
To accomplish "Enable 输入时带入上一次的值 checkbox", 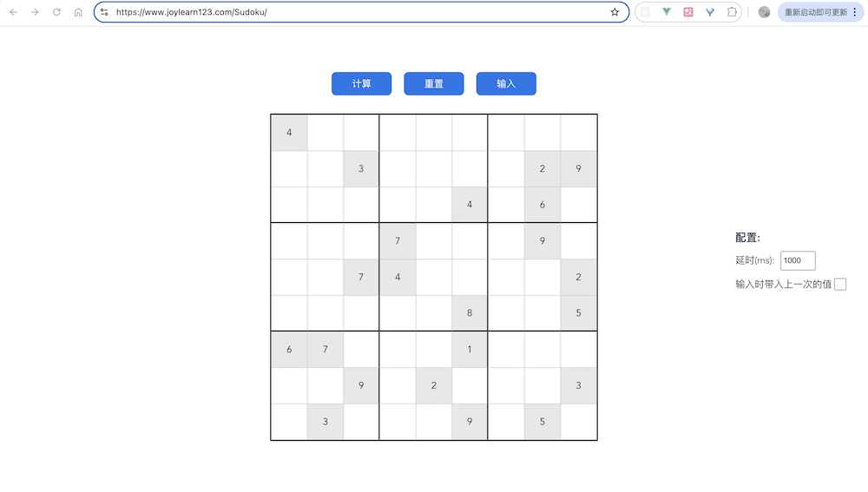I will pyautogui.click(x=840, y=285).
